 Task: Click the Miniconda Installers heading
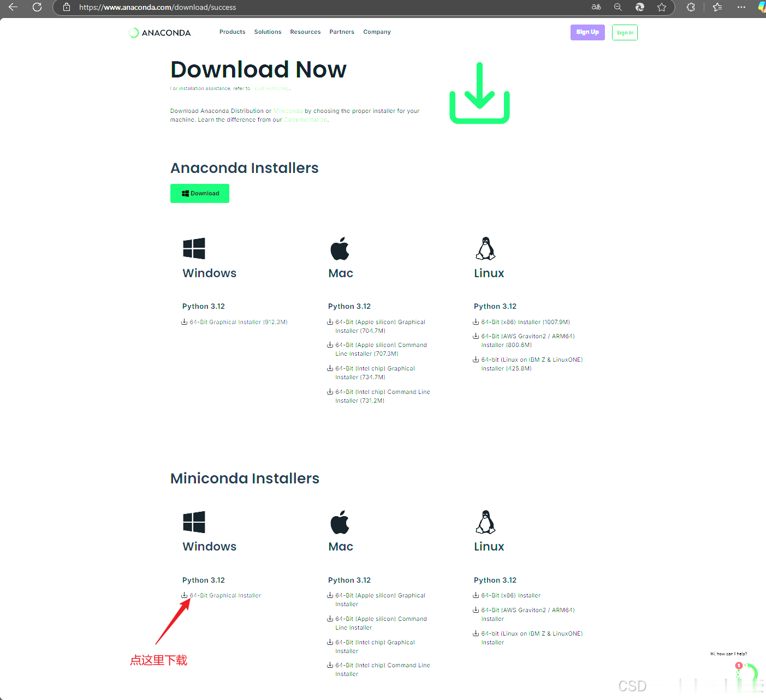click(245, 478)
